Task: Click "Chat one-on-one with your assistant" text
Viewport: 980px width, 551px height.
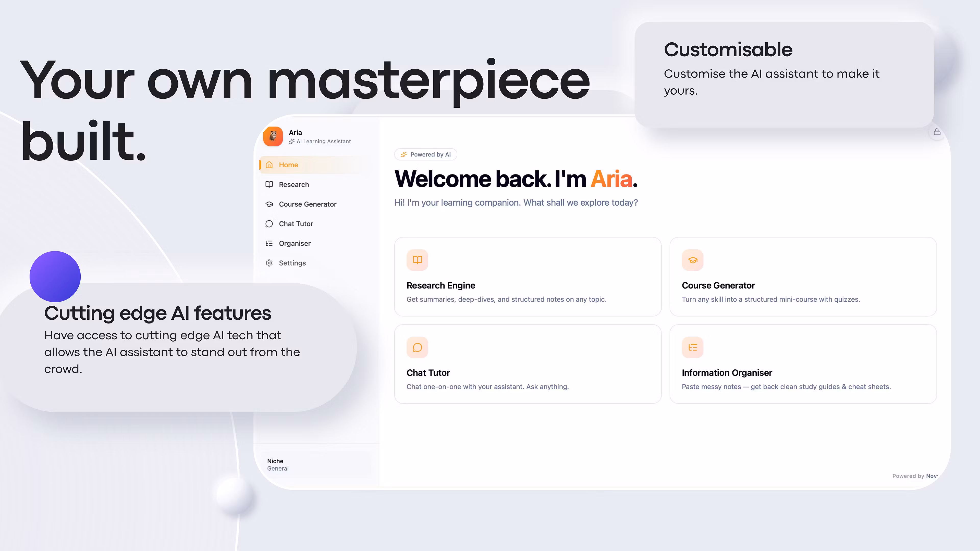Action: pyautogui.click(x=487, y=387)
